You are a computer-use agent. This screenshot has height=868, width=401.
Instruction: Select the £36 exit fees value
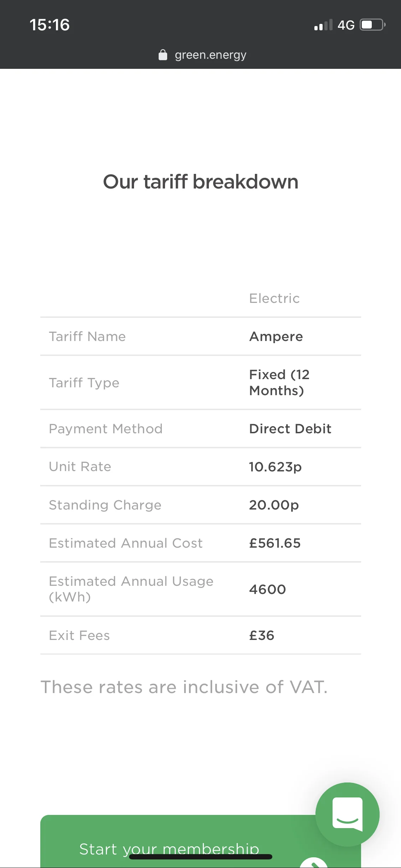pos(262,635)
